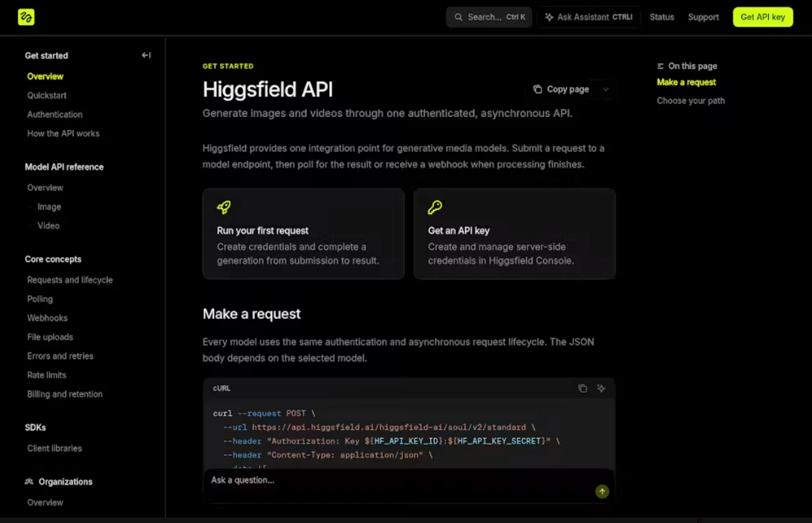Open Requests and lifecycle page
This screenshot has width=812, height=523.
(70, 280)
